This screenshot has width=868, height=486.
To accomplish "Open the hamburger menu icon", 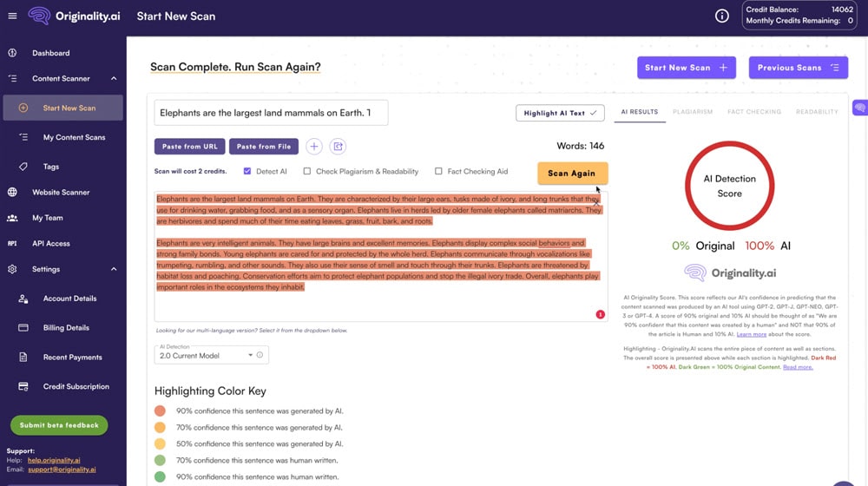I will [12, 16].
